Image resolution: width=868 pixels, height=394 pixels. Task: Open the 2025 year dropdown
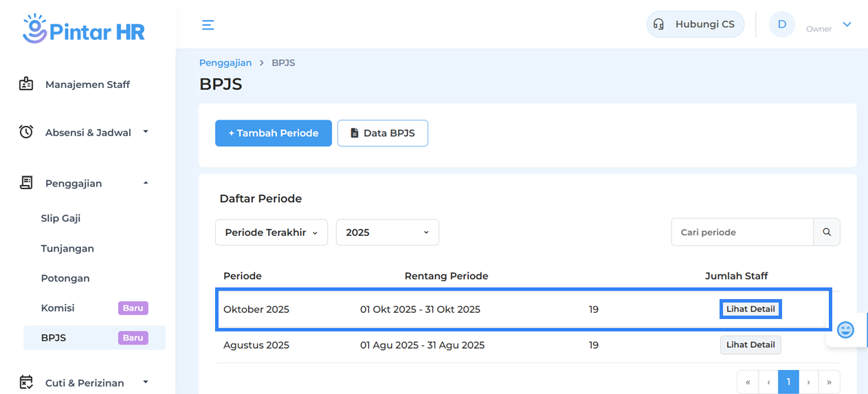[387, 232]
